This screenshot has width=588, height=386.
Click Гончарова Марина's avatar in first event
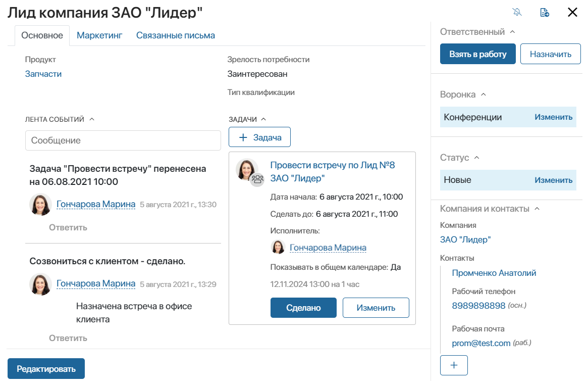tap(40, 204)
